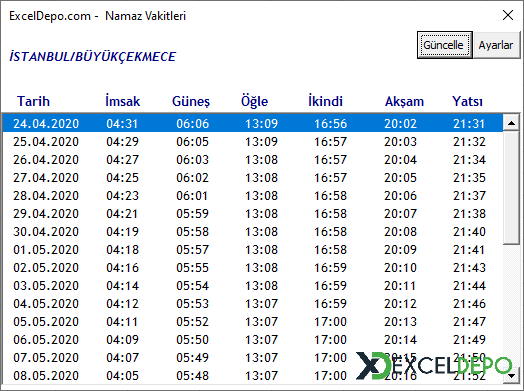Open Ayarlar settings button
Viewport: 524px width, 391px height.
coord(496,45)
